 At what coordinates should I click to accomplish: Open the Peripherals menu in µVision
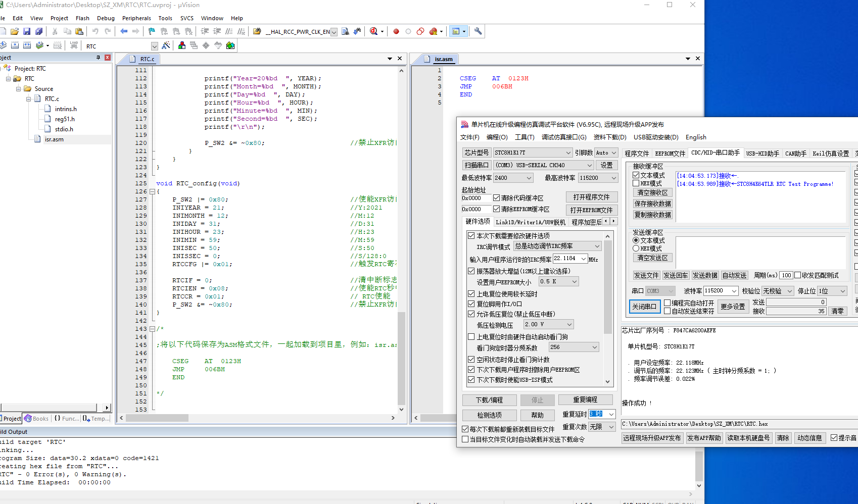[136, 18]
